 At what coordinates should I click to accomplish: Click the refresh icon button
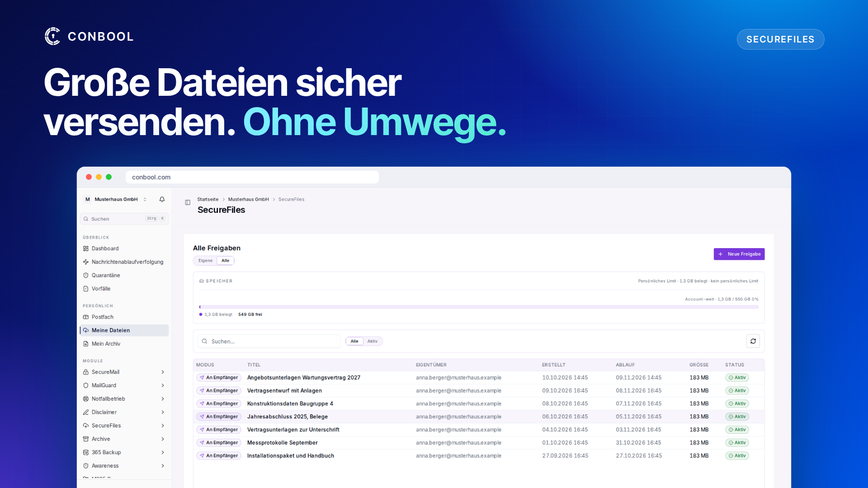(753, 341)
